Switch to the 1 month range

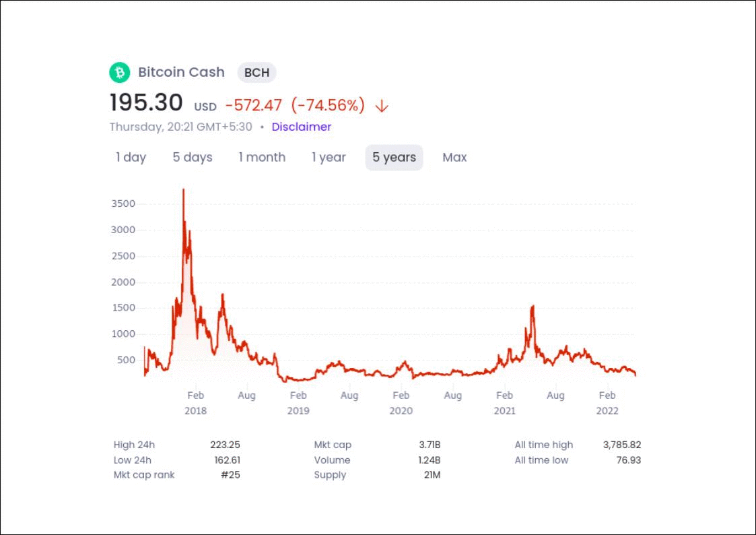(262, 157)
